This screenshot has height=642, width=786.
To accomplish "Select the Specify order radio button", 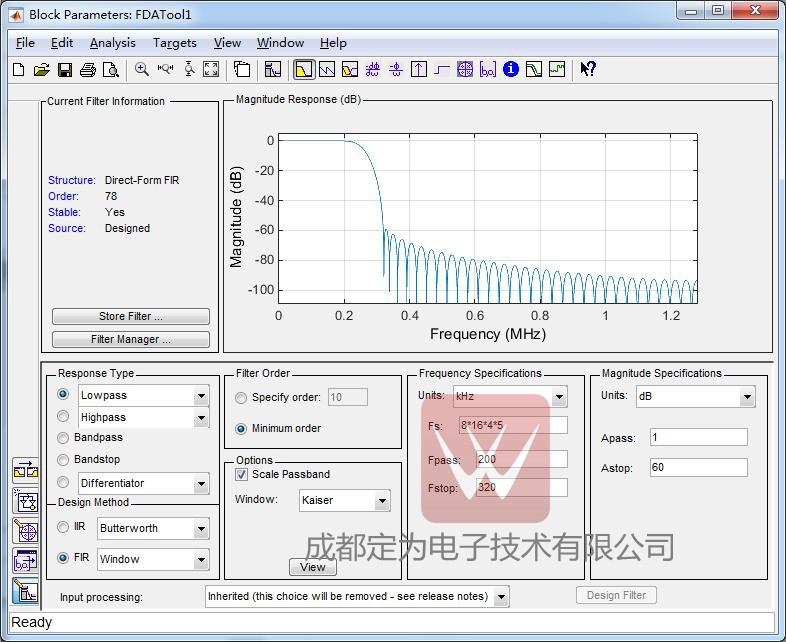I will pyautogui.click(x=241, y=398).
